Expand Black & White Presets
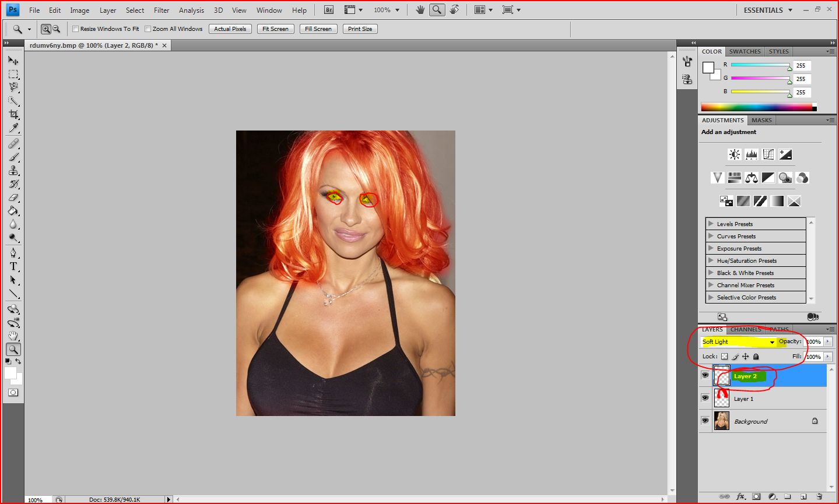The image size is (839, 504). click(x=711, y=273)
